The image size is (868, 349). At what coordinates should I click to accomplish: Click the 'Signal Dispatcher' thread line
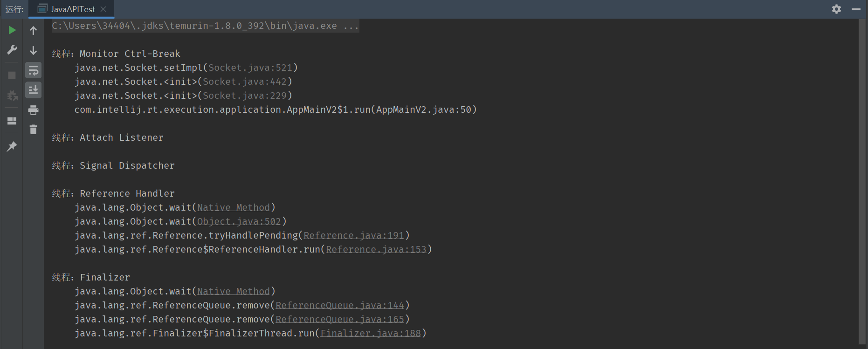113,165
